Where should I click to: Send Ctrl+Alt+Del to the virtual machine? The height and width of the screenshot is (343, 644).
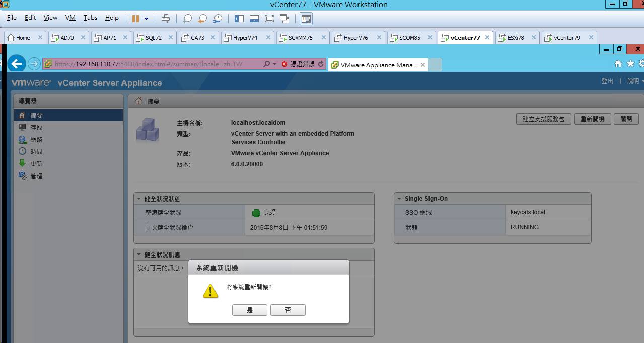click(x=166, y=19)
